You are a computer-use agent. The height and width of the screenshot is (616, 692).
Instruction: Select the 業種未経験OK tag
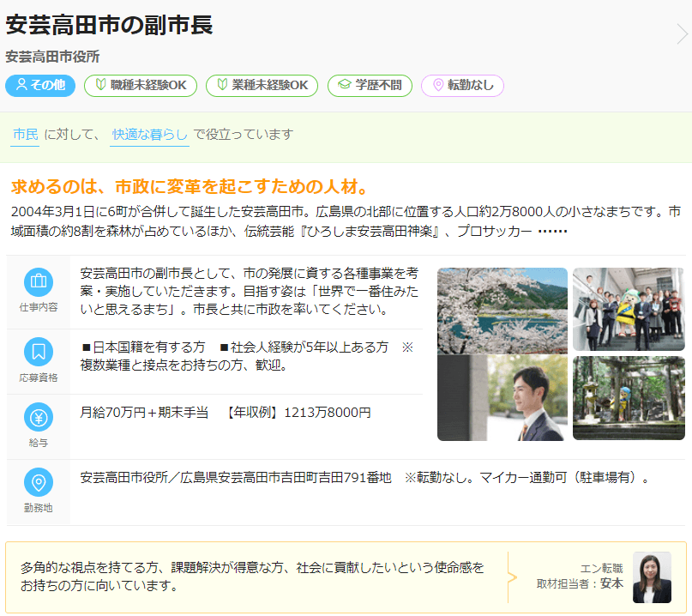click(x=262, y=86)
